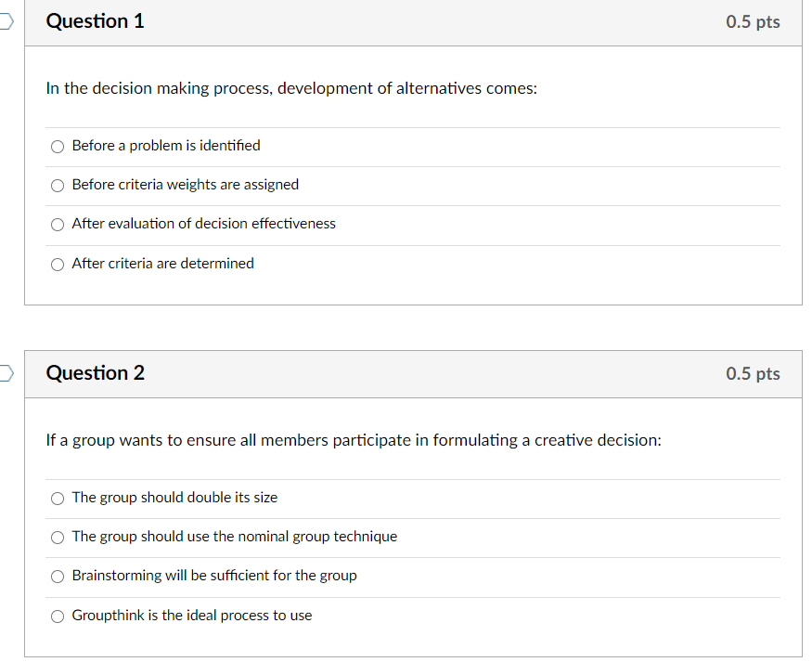The image size is (812, 662).
Task: Click the text label 'Groupthink is the ideal process to use'
Action: [x=191, y=615]
